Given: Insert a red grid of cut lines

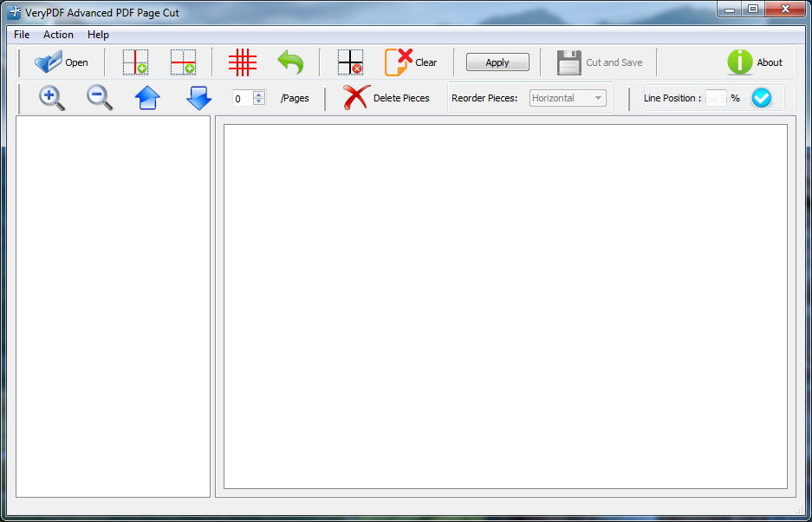Looking at the screenshot, I should click(x=243, y=62).
